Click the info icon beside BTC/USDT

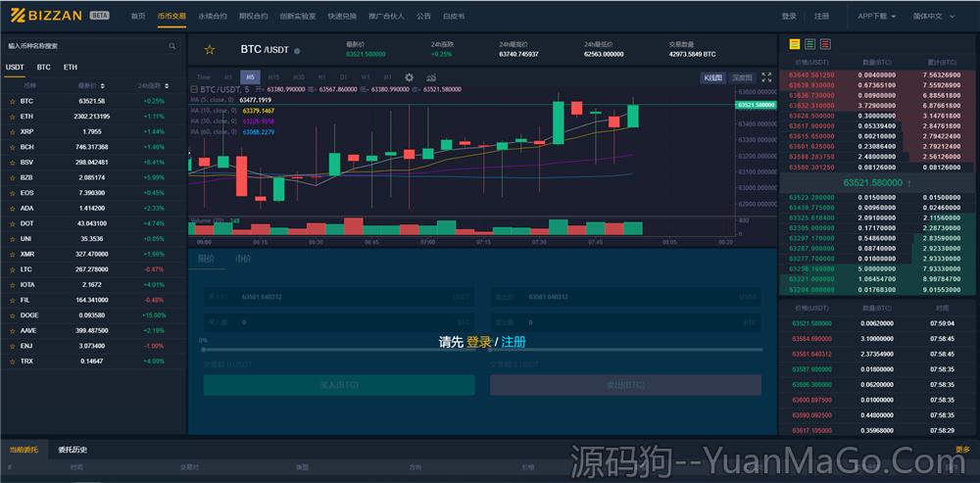297,51
